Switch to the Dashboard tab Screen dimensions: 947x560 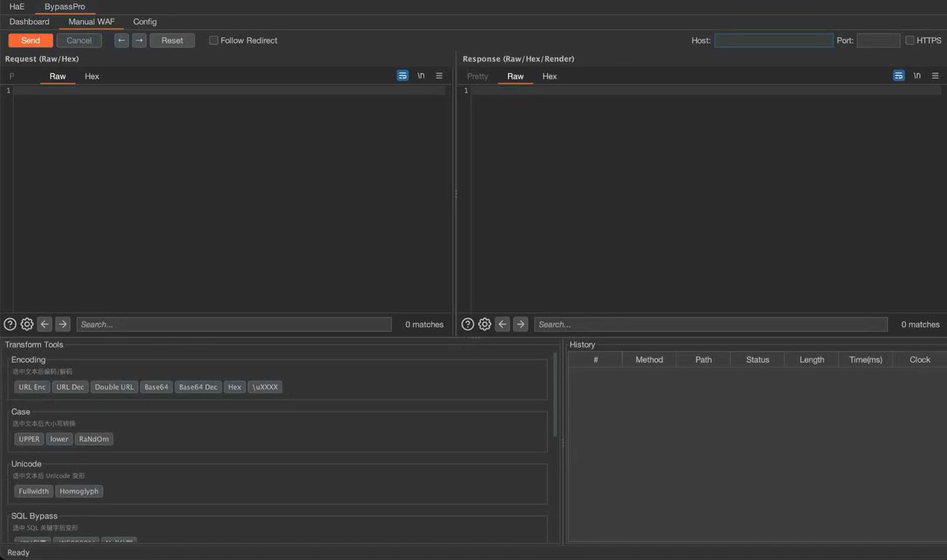(29, 21)
